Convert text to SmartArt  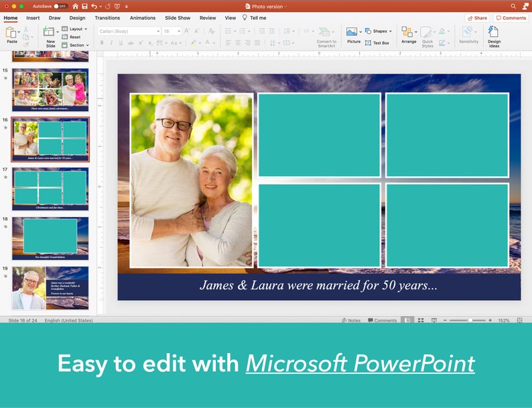(326, 38)
